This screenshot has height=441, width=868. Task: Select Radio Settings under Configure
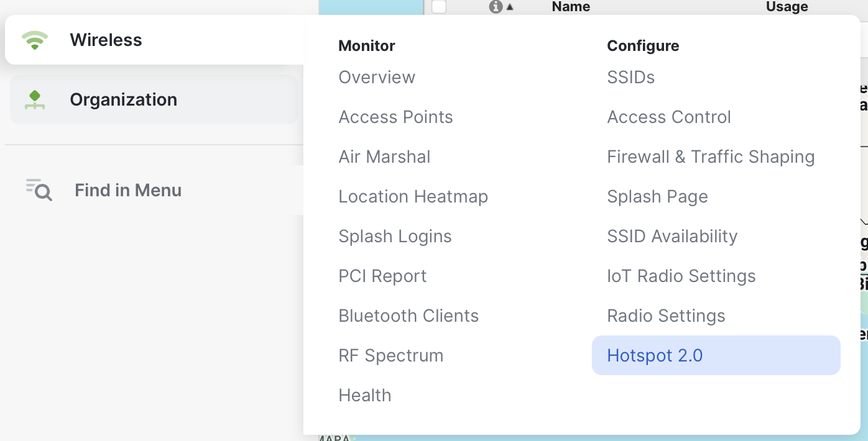666,316
